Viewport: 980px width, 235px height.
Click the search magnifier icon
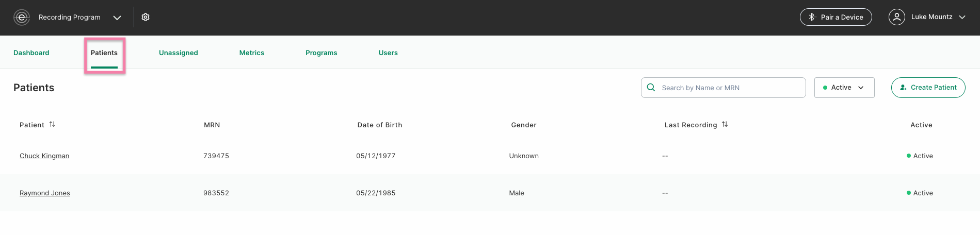click(651, 88)
